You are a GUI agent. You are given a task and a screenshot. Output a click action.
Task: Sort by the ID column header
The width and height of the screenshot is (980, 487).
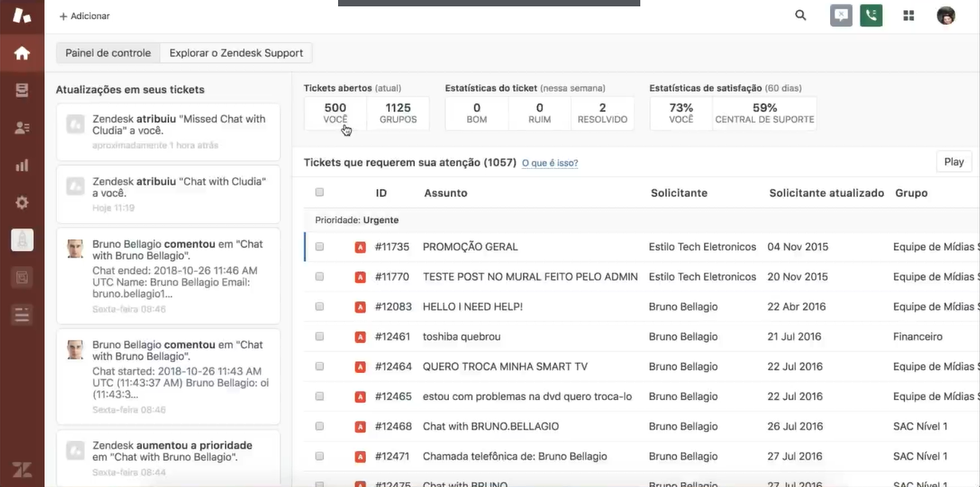click(381, 193)
